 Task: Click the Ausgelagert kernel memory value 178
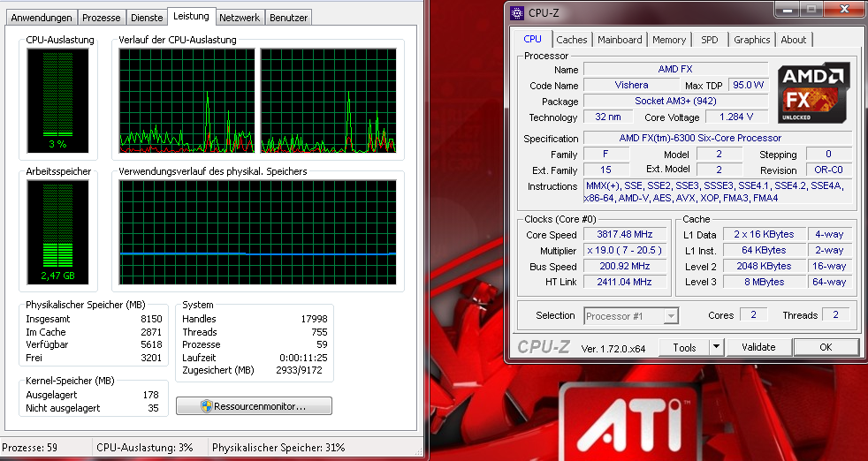[150, 395]
